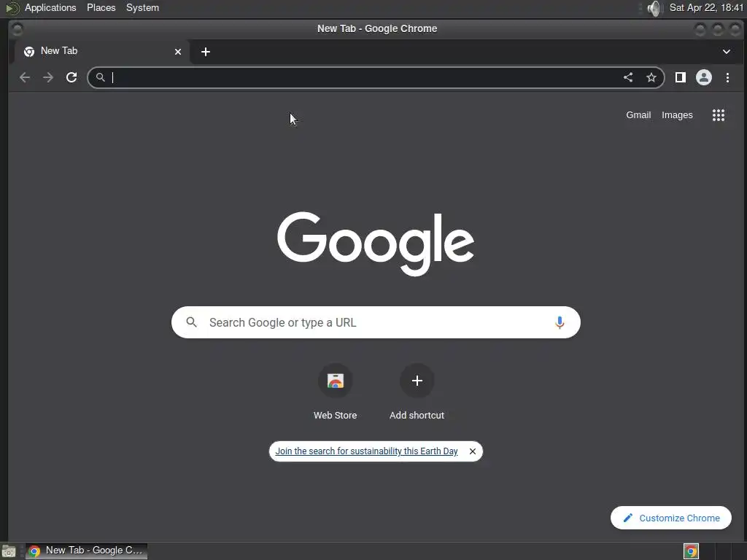The width and height of the screenshot is (747, 560).
Task: Open the System menu
Action: 142,7
